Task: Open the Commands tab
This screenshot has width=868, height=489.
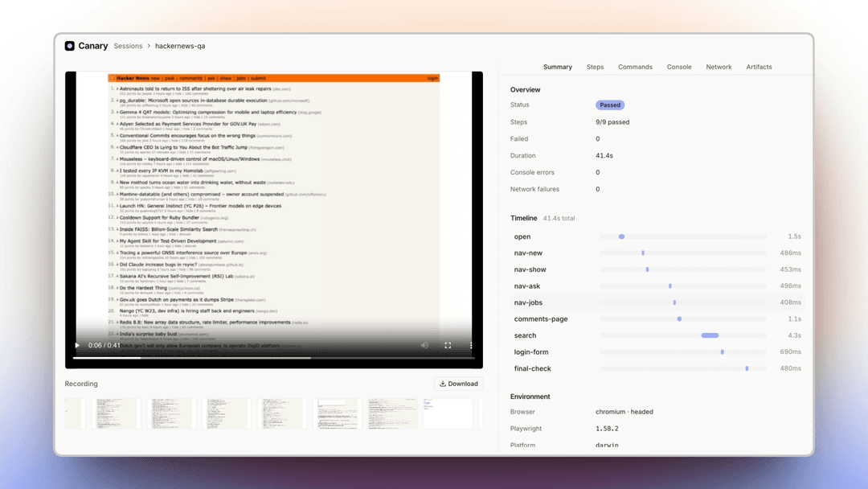Action: [x=635, y=67]
